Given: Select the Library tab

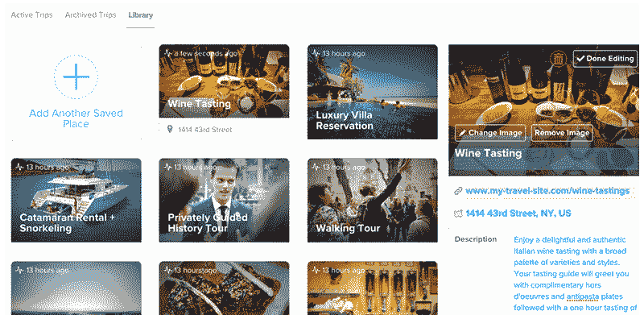Looking at the screenshot, I should (x=140, y=15).
